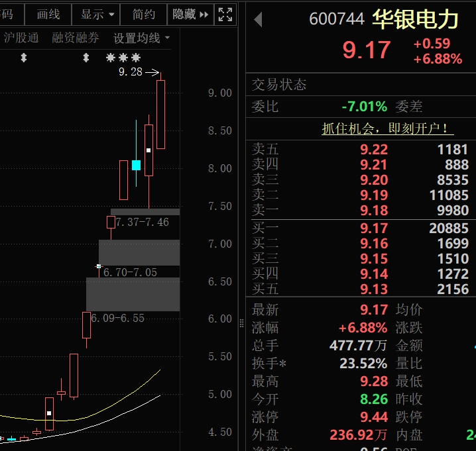Click the three-star event marker above candles
The width and height of the screenshot is (476, 451).
[123, 58]
